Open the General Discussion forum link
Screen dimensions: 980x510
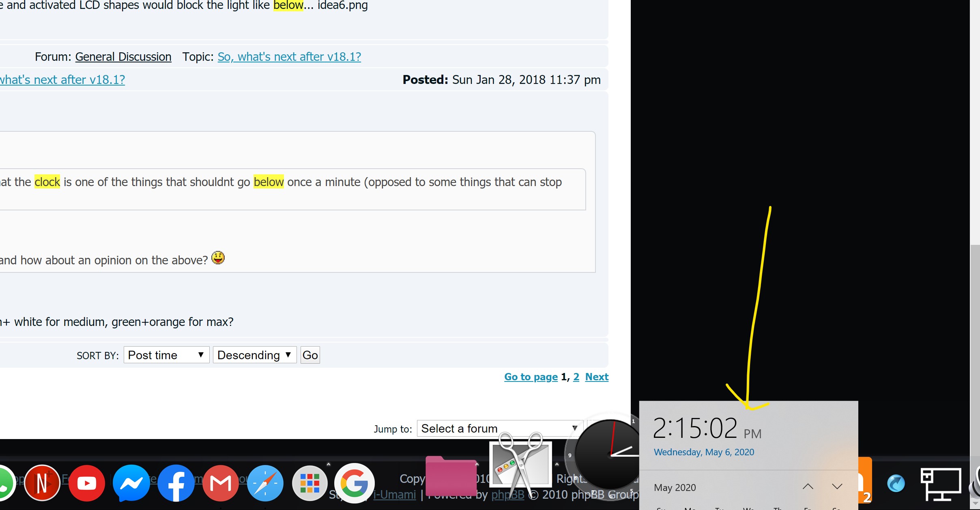click(123, 57)
